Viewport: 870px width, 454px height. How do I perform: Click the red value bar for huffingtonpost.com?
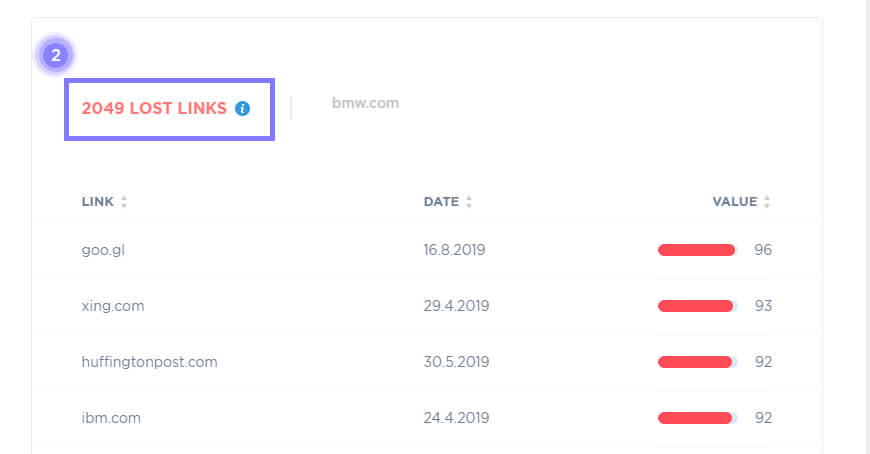point(697,362)
